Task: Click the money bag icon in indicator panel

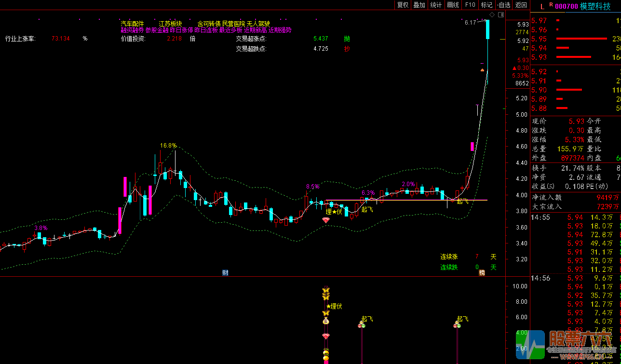Action: click(x=326, y=321)
